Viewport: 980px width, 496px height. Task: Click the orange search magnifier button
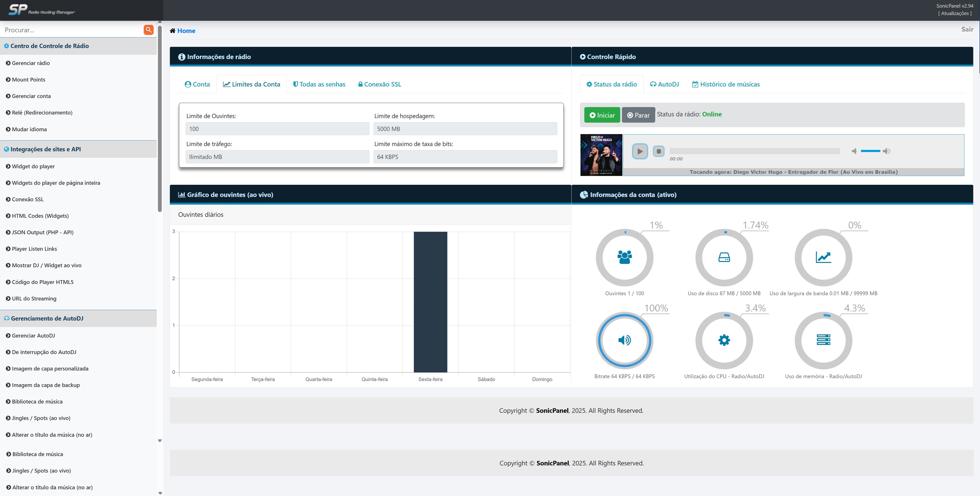tap(148, 30)
